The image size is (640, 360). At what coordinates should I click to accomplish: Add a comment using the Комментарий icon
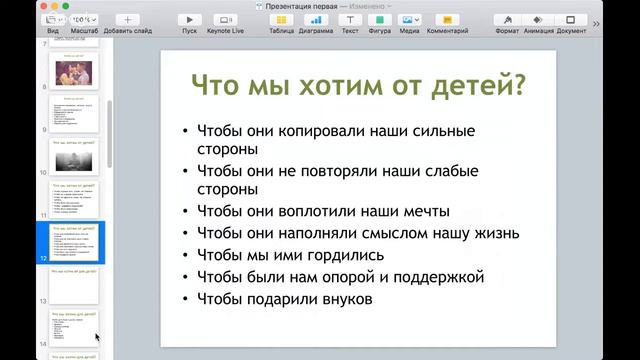447,20
